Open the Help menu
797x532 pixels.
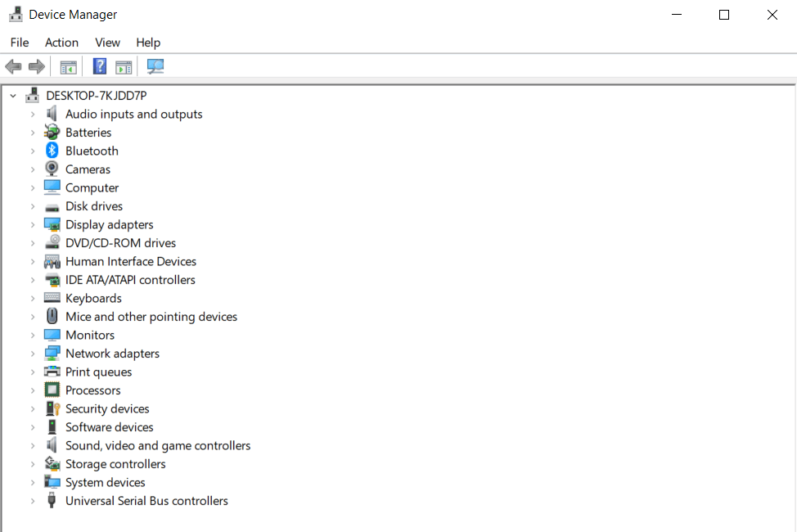(x=148, y=43)
